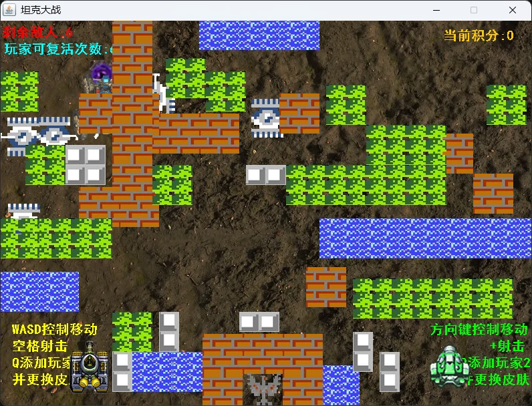Click the water strip at top center

tap(259, 35)
